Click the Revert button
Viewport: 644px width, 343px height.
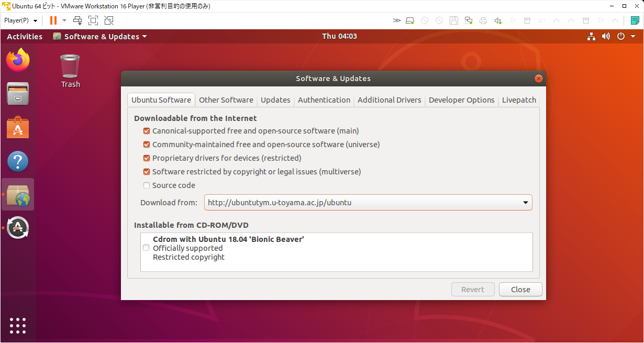473,290
